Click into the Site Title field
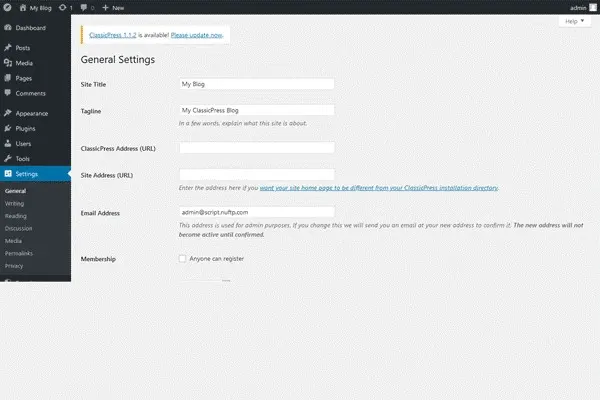Viewport: 600px width, 400px height. [x=256, y=85]
